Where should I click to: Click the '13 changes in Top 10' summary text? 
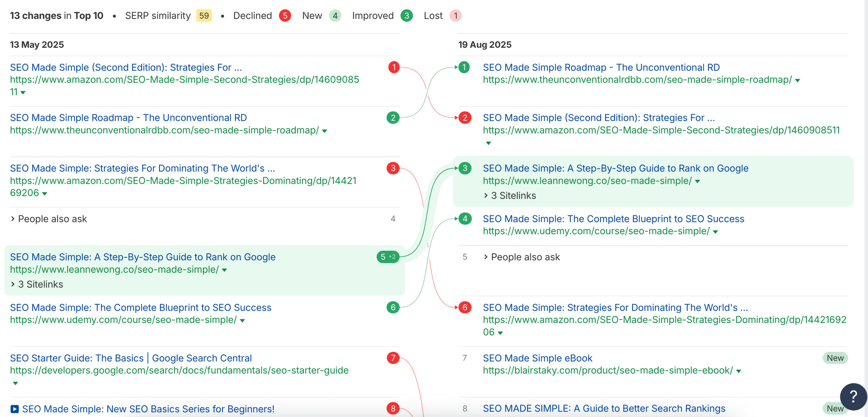(57, 16)
